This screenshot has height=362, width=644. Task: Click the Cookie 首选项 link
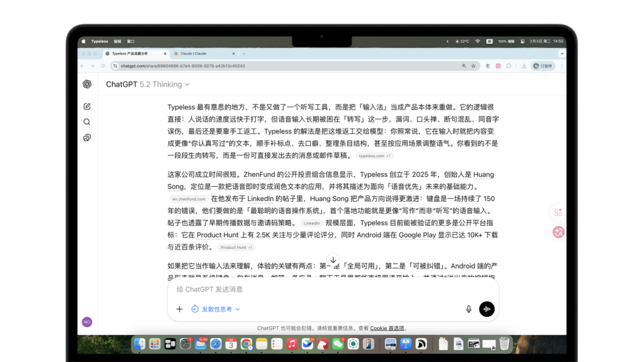(387, 328)
